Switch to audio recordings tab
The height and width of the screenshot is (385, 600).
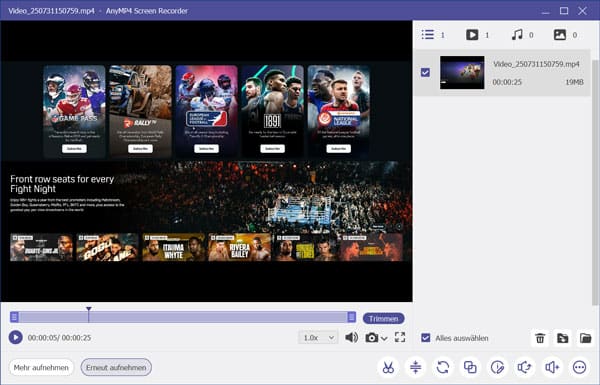(x=522, y=35)
